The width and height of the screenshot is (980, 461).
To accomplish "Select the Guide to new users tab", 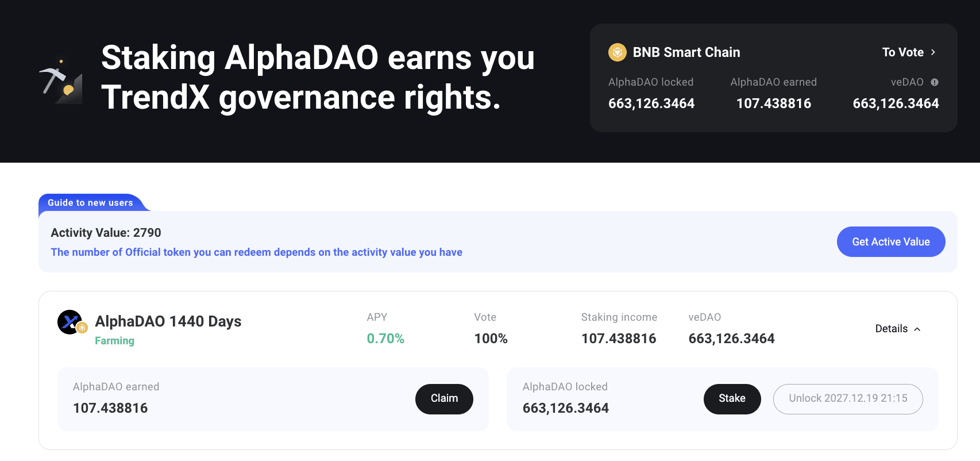I will (90, 203).
